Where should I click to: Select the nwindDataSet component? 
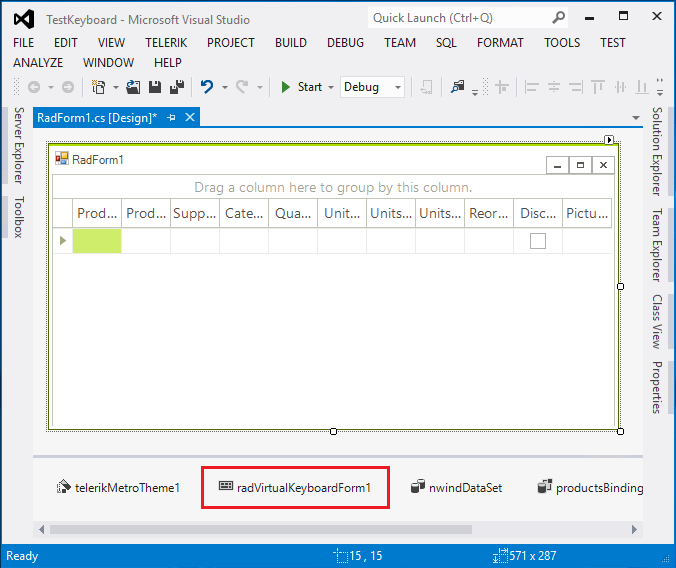(457, 487)
